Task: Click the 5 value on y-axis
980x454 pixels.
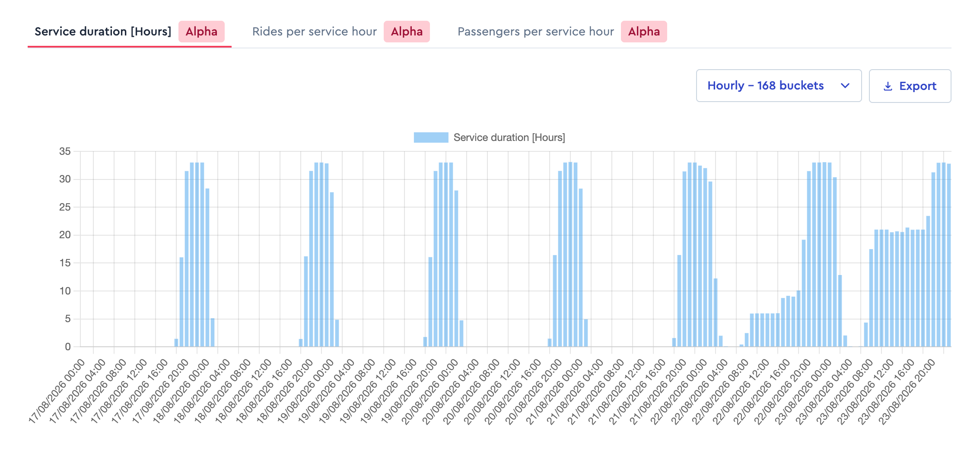Action: click(x=68, y=319)
